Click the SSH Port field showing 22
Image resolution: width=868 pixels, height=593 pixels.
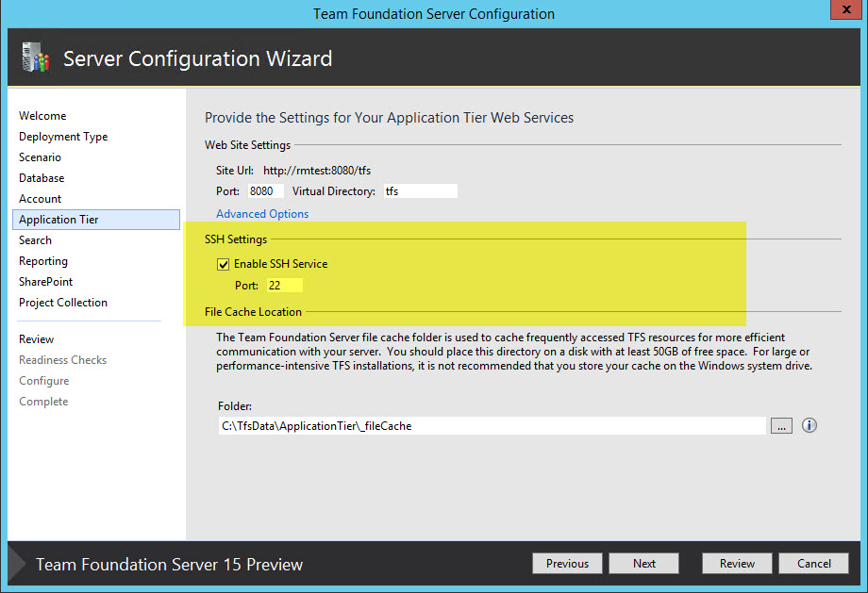pos(285,286)
